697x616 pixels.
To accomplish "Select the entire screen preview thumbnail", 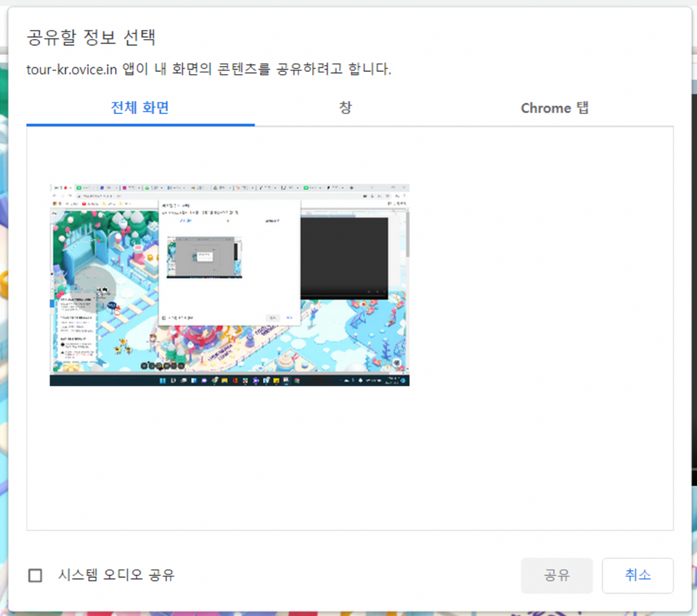I will click(229, 284).
